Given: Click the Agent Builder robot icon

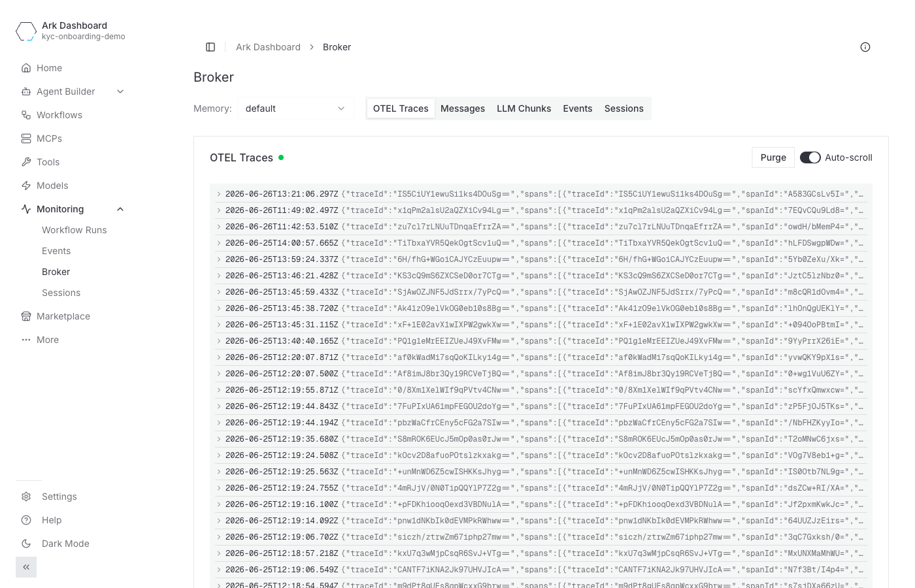Looking at the screenshot, I should point(26,91).
